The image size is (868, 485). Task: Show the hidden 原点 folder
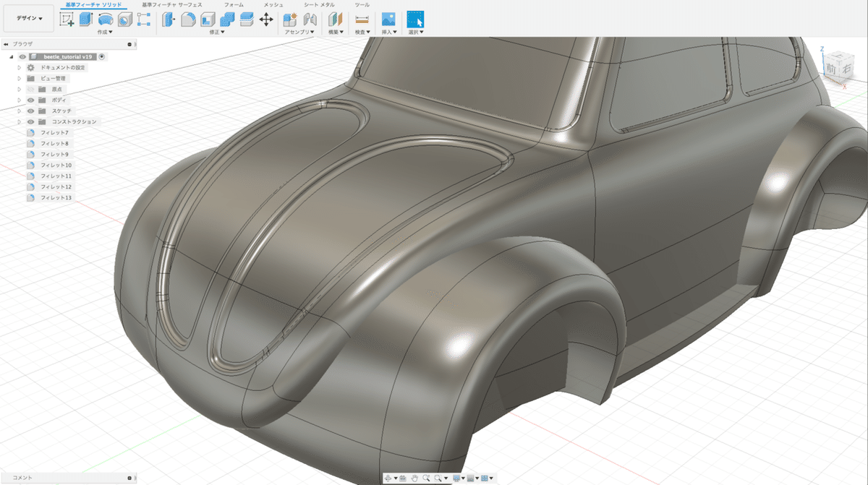pos(31,89)
